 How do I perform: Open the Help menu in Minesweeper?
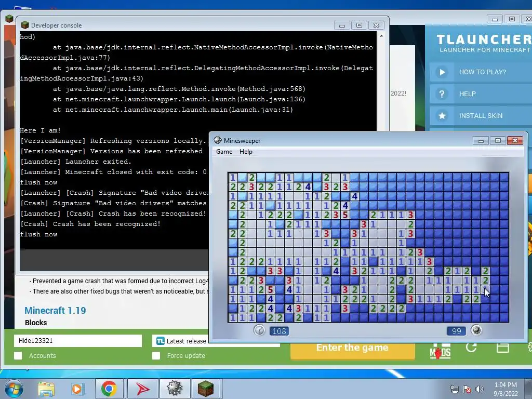(x=246, y=152)
